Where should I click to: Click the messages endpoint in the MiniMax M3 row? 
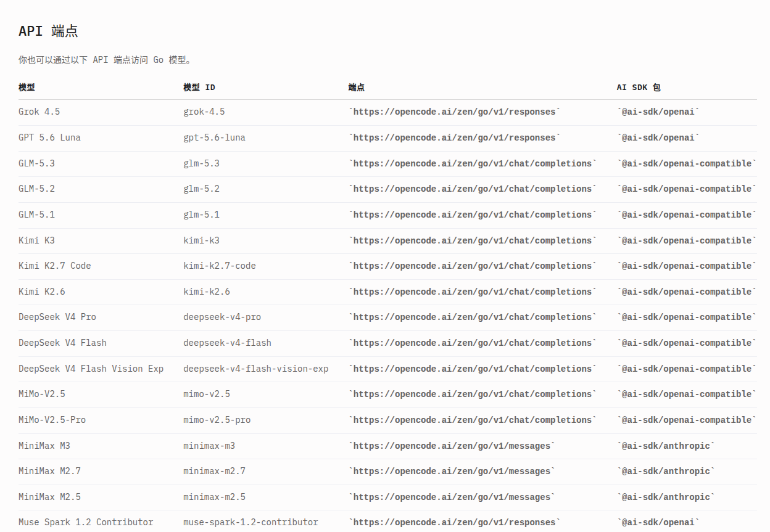(452, 446)
